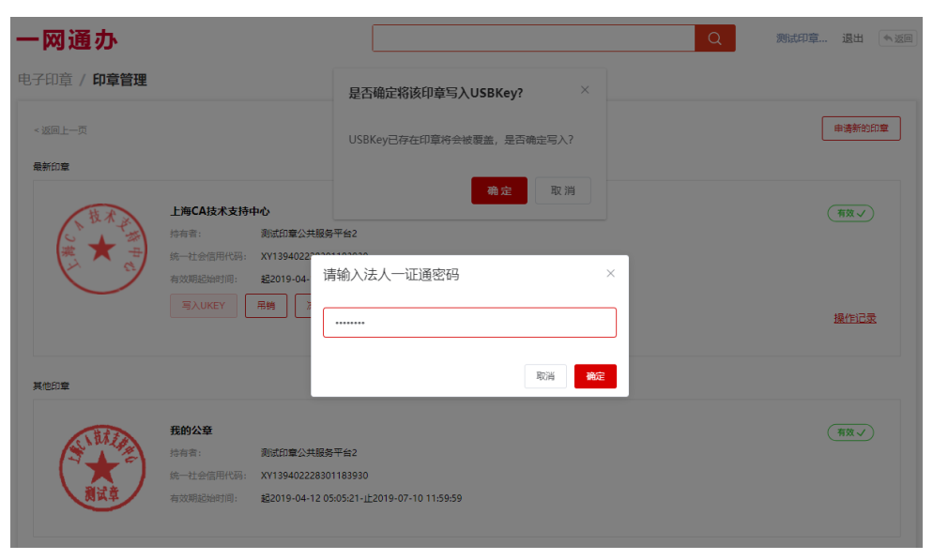The image size is (933, 560).
Task: Open the 操作记录 link
Action: 854,318
